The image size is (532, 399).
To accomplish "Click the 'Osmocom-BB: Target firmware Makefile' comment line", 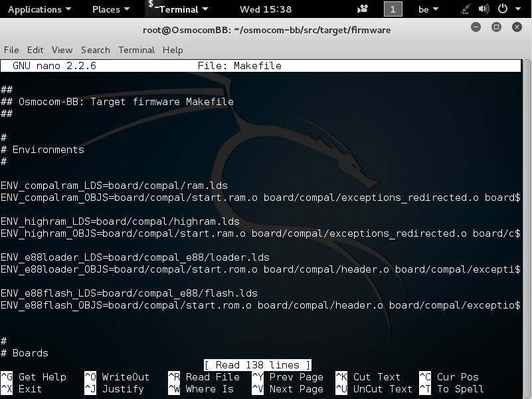I will [x=117, y=102].
